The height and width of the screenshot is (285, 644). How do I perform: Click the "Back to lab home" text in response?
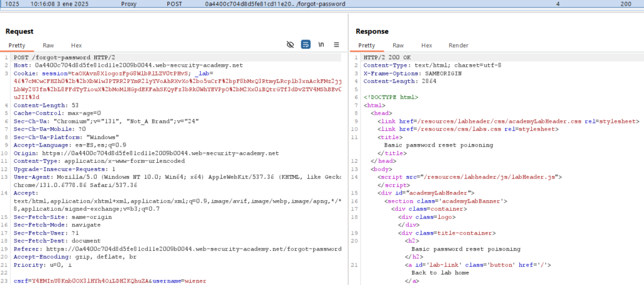click(x=440, y=272)
